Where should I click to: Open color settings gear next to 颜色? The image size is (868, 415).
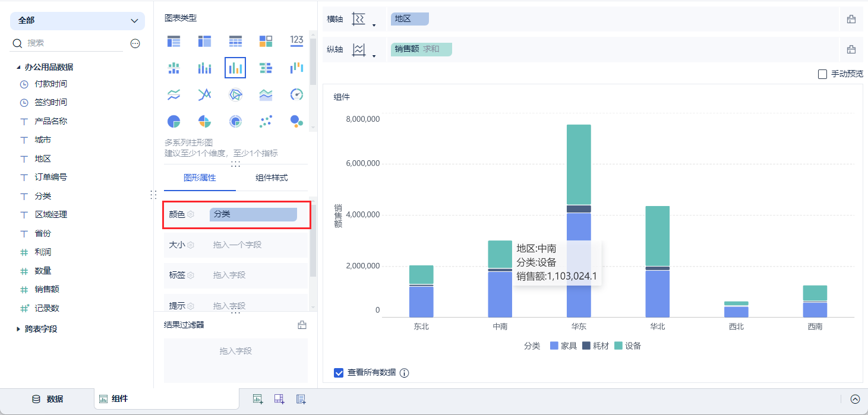[191, 214]
